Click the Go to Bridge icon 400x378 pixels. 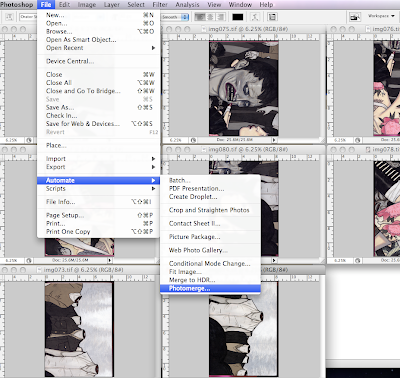tap(355, 17)
